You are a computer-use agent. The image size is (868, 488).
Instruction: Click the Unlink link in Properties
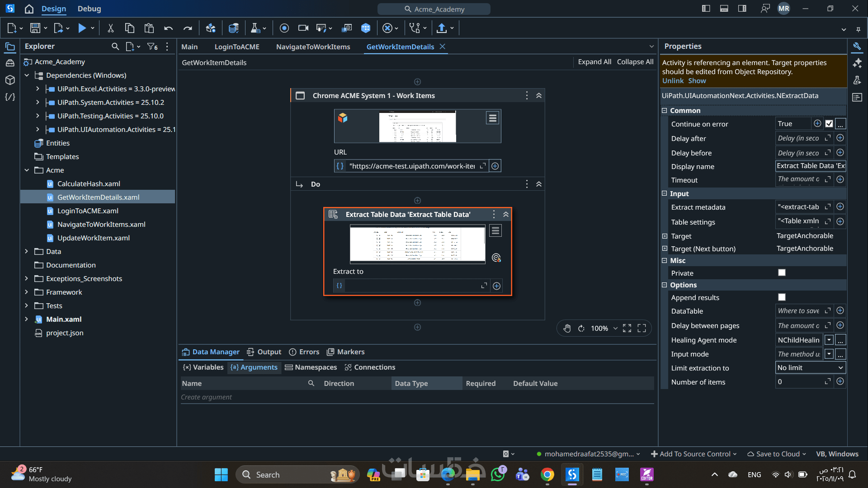(672, 81)
